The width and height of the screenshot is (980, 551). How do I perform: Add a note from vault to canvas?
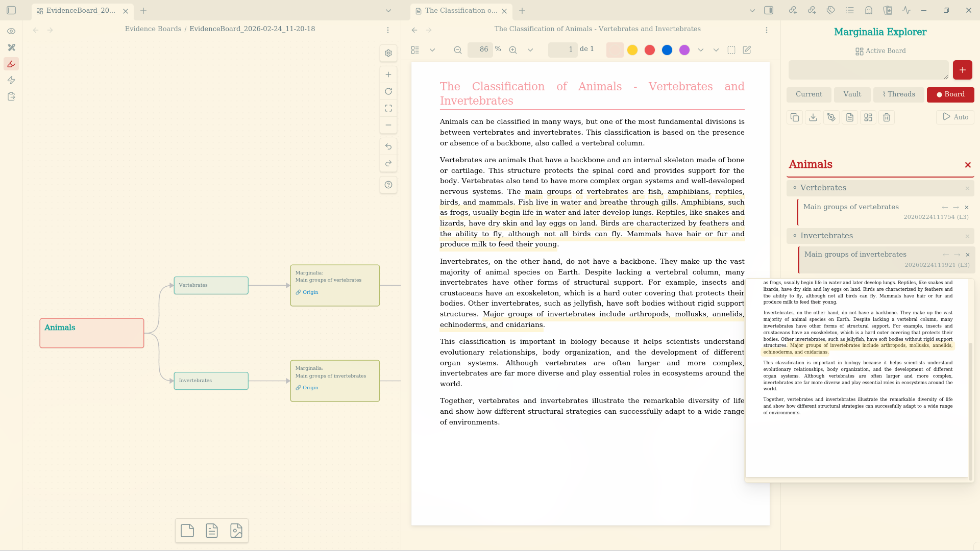click(212, 531)
